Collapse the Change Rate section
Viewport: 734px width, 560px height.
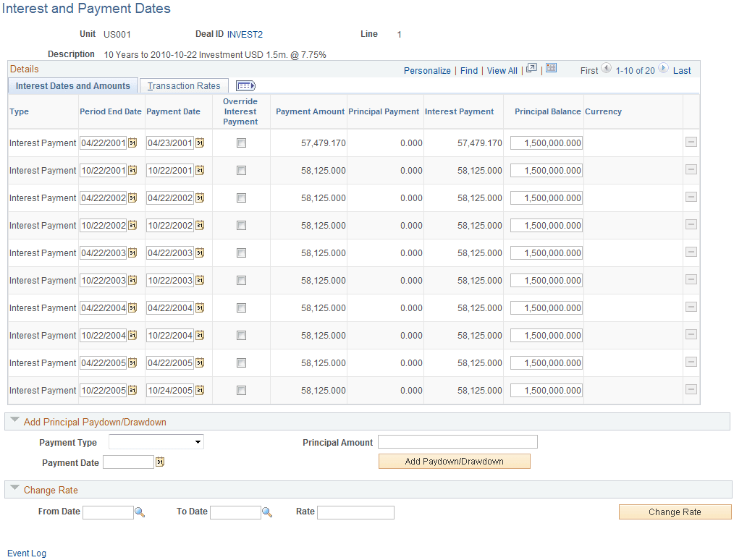15,490
